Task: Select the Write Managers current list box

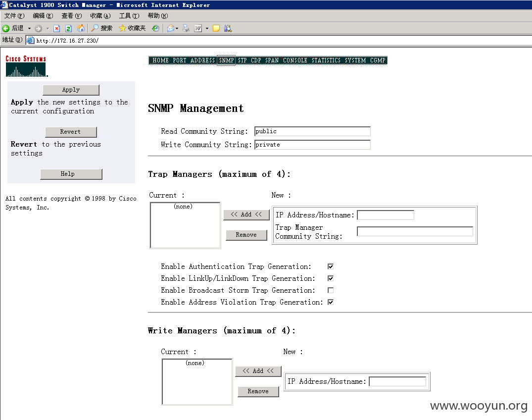Action: (197, 382)
